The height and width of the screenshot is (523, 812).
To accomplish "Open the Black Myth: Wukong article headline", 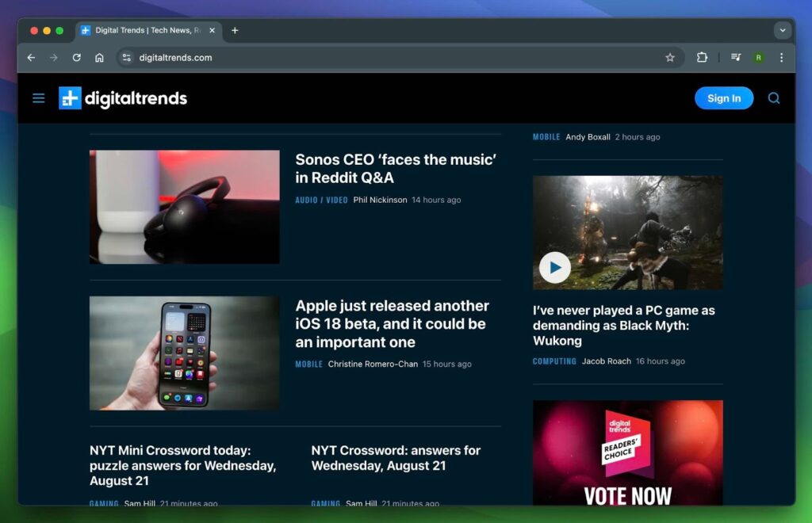I will tap(623, 326).
